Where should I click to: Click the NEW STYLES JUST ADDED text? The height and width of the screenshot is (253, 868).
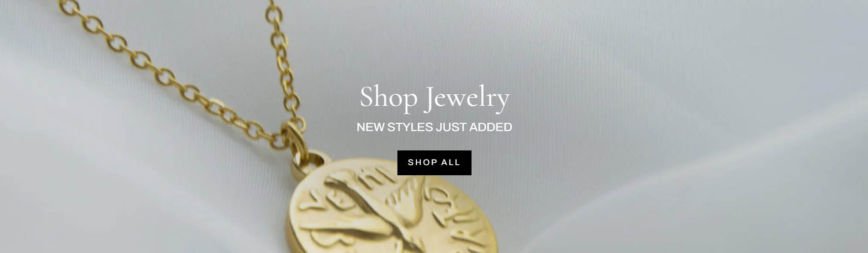click(x=434, y=127)
